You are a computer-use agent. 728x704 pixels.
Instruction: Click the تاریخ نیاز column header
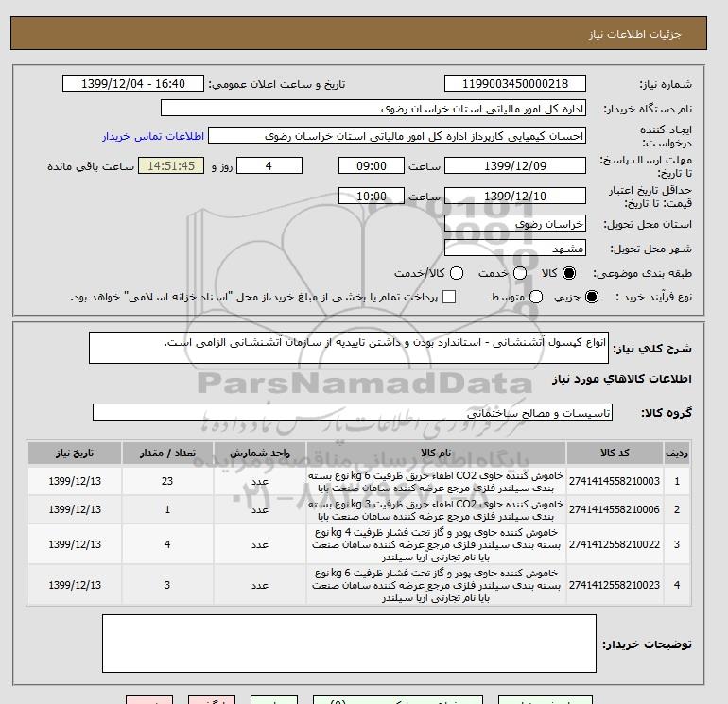75,453
